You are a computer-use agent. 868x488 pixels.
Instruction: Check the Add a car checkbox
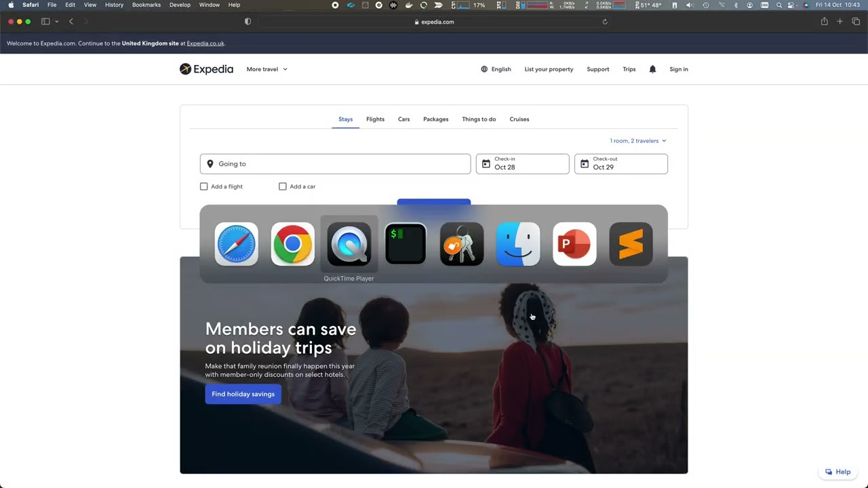(x=283, y=186)
